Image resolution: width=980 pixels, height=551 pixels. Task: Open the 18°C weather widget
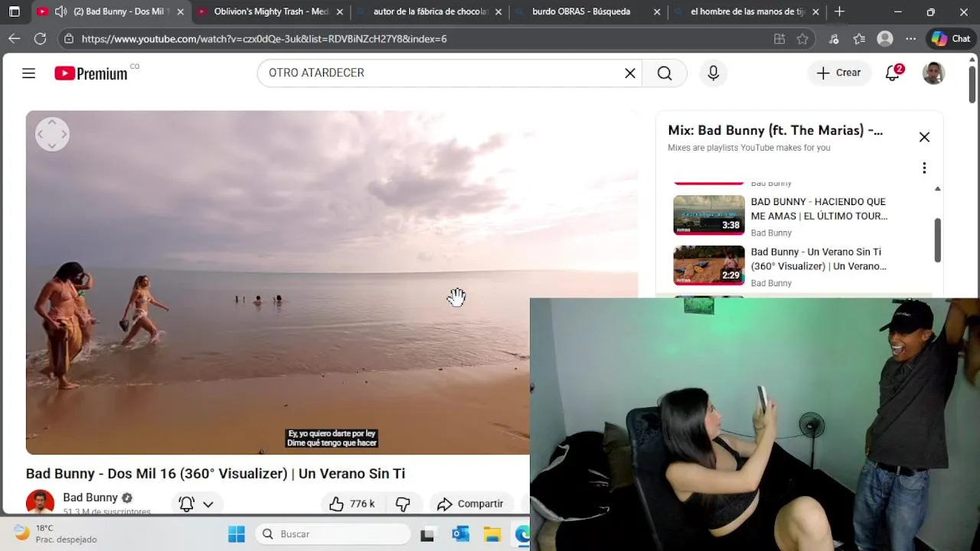[55, 533]
